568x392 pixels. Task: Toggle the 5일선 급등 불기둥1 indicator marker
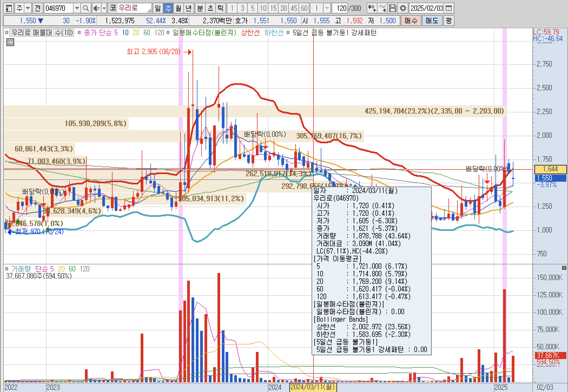coord(288,33)
